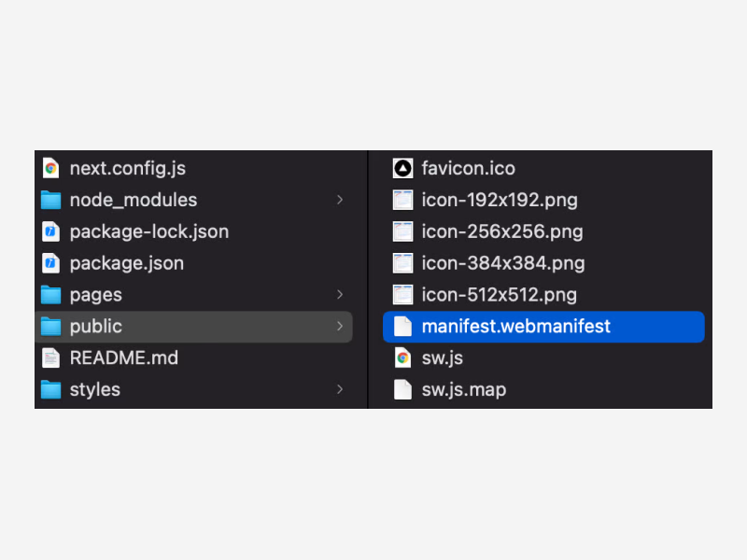The height and width of the screenshot is (560, 747).
Task: Click the node_modules folder icon
Action: click(x=50, y=200)
